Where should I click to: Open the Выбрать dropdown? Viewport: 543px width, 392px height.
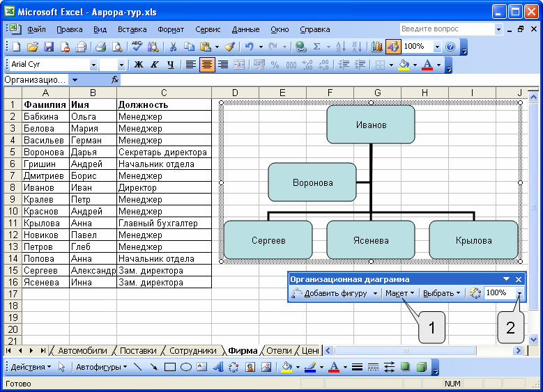pos(441,293)
